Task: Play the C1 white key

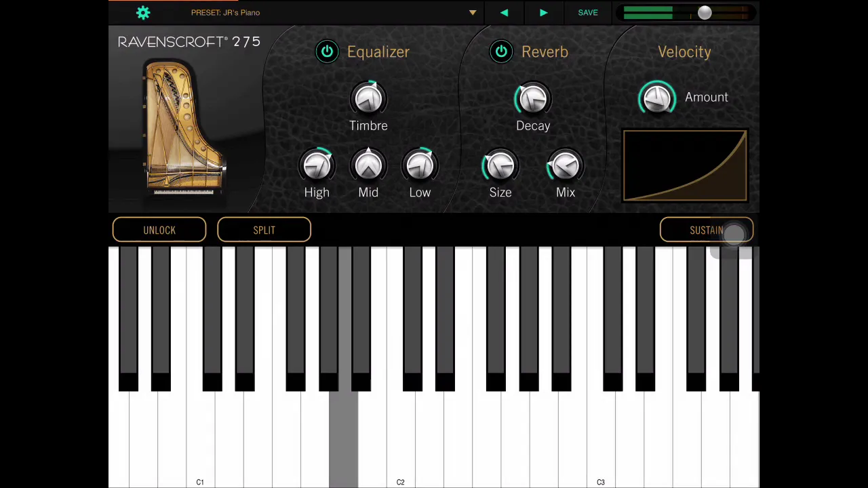Action: click(200, 441)
